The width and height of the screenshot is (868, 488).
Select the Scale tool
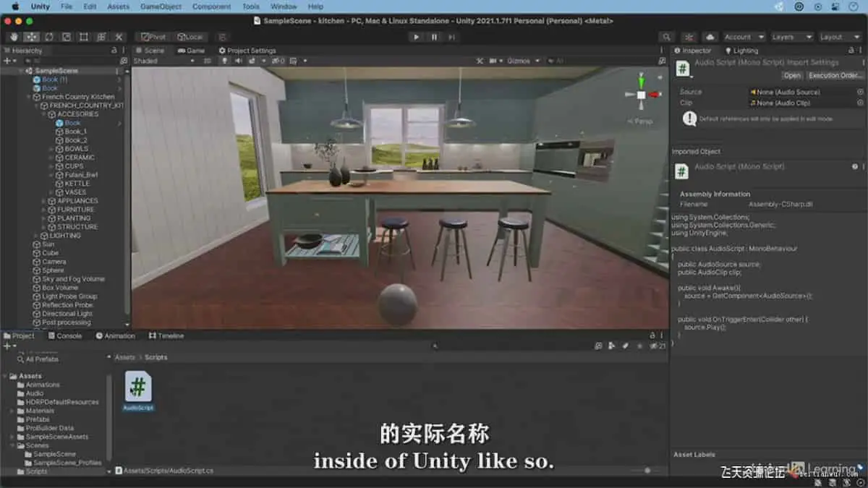point(66,37)
